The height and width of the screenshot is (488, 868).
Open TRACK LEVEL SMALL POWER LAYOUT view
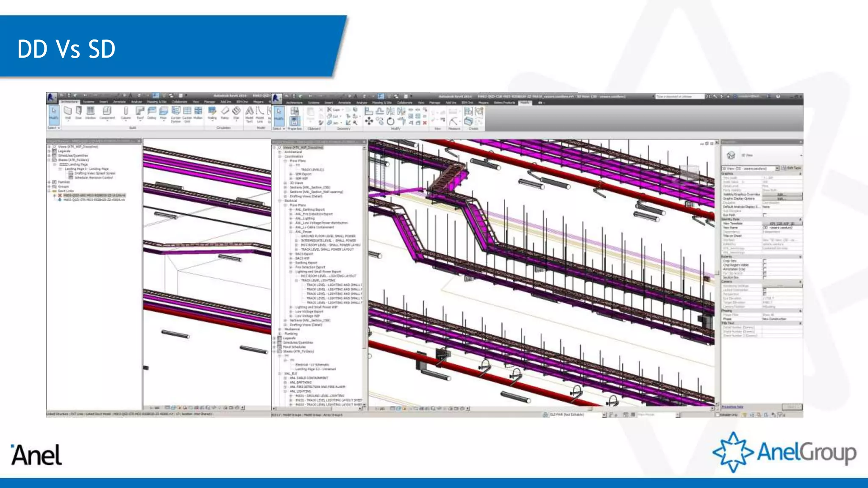click(x=327, y=250)
